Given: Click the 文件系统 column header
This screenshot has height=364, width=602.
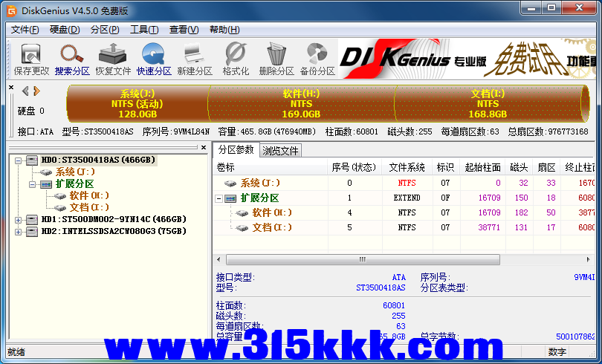Looking at the screenshot, I should 407,168.
